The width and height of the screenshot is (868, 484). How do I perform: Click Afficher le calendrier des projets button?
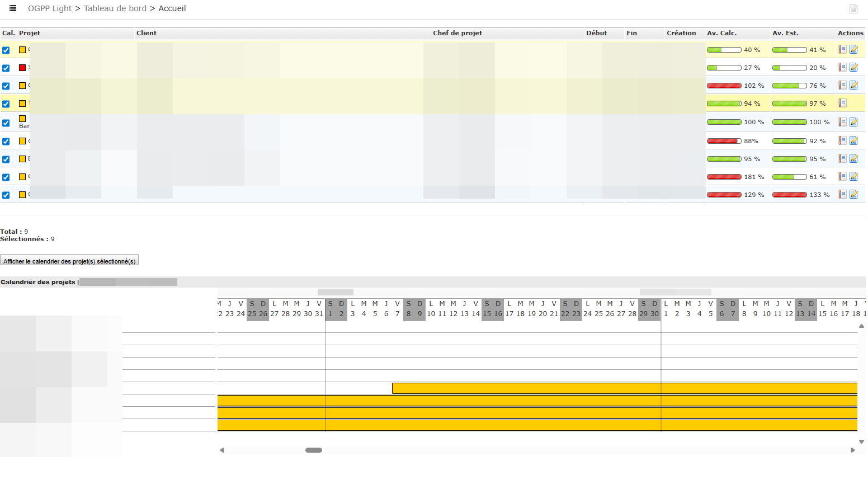click(69, 260)
